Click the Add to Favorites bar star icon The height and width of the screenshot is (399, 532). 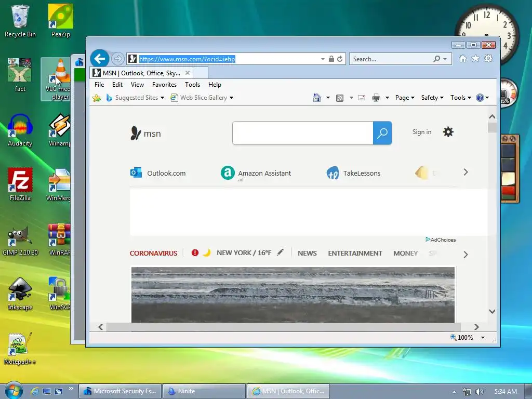coord(97,98)
